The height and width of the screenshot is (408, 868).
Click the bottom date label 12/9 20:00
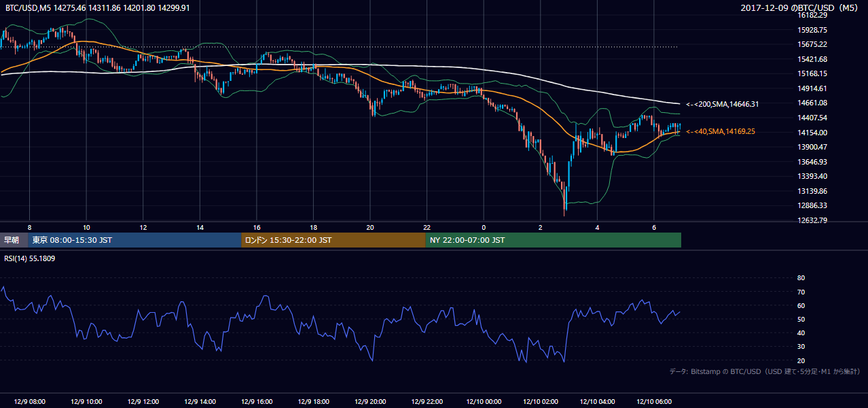pos(370,402)
